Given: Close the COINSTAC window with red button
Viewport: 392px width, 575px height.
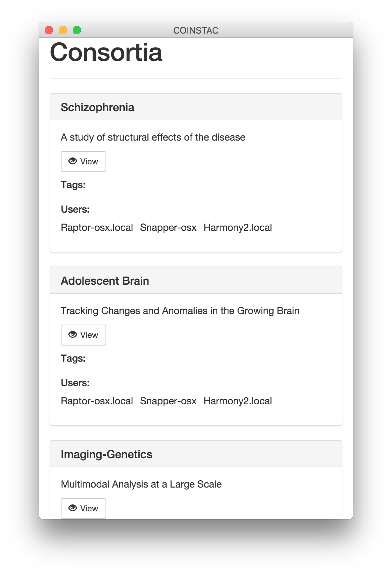Looking at the screenshot, I should point(49,30).
